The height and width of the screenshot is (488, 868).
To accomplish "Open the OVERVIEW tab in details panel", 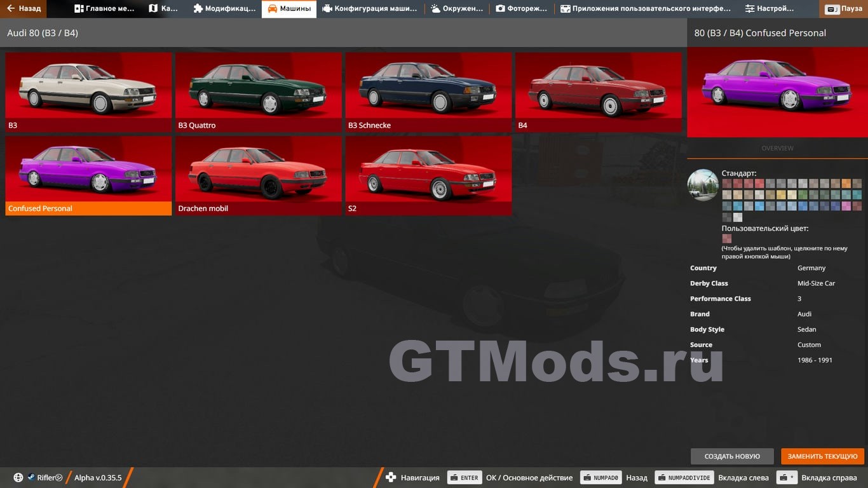I will click(x=777, y=148).
